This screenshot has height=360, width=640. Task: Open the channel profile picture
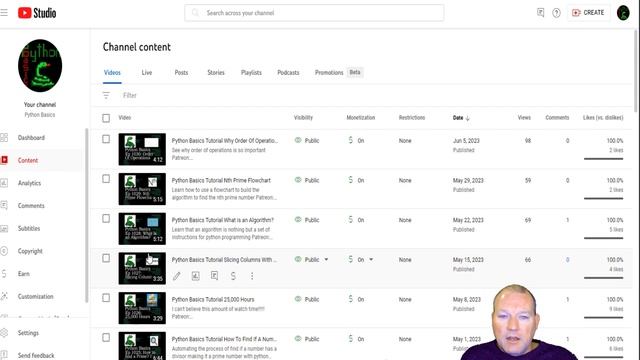pos(40,65)
